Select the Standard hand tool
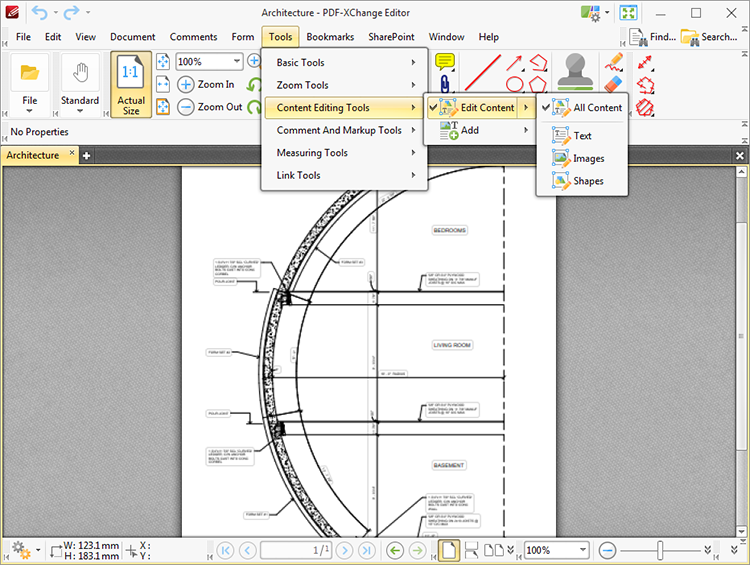Image resolution: width=750 pixels, height=565 pixels. click(x=79, y=85)
